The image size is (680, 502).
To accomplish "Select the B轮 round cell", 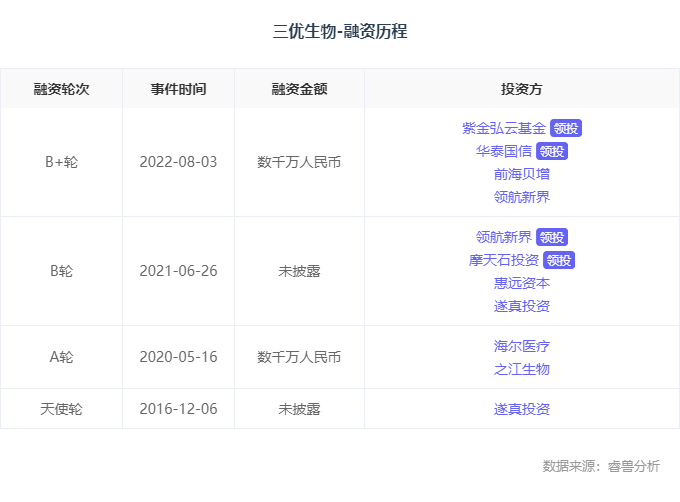I will (x=62, y=271).
